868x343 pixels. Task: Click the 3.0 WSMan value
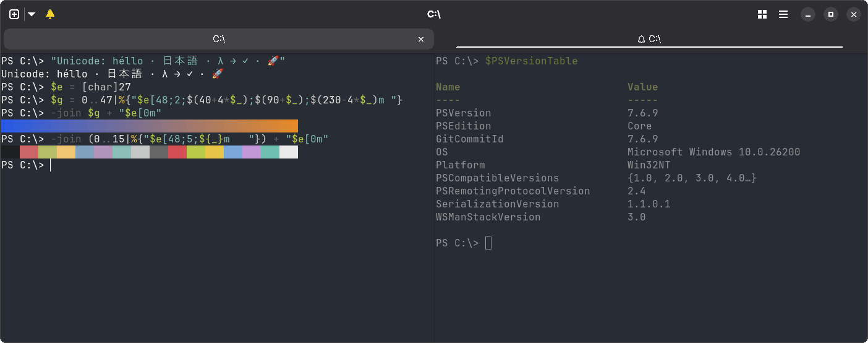click(637, 217)
